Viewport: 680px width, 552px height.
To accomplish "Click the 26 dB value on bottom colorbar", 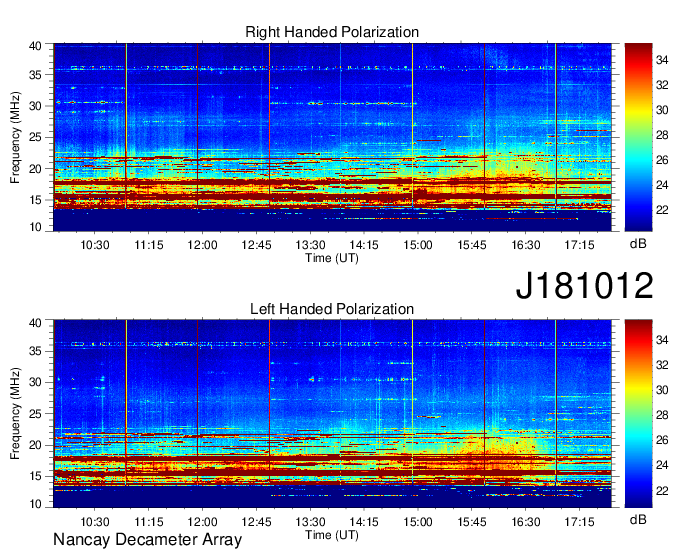I will [662, 440].
